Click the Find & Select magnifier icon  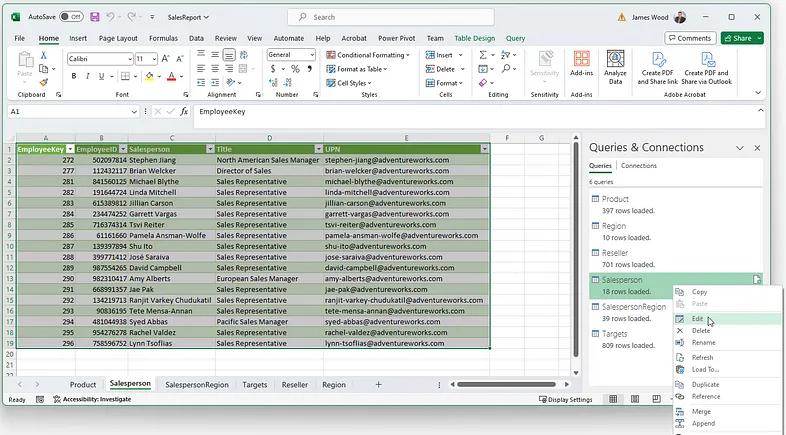click(x=506, y=69)
